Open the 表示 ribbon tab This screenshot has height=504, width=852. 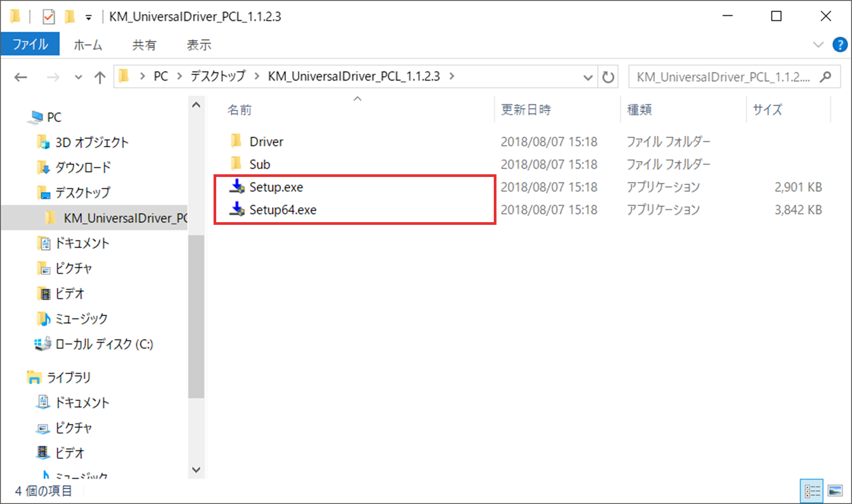coord(198,45)
